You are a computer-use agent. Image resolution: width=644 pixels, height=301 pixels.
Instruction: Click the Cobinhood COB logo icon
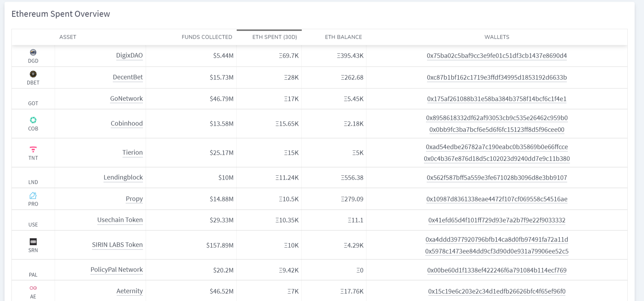[x=33, y=120]
